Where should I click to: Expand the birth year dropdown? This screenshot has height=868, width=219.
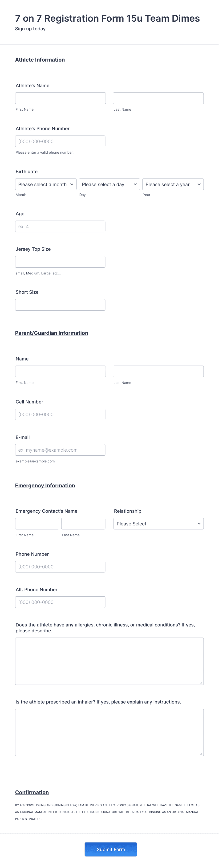coord(173,184)
